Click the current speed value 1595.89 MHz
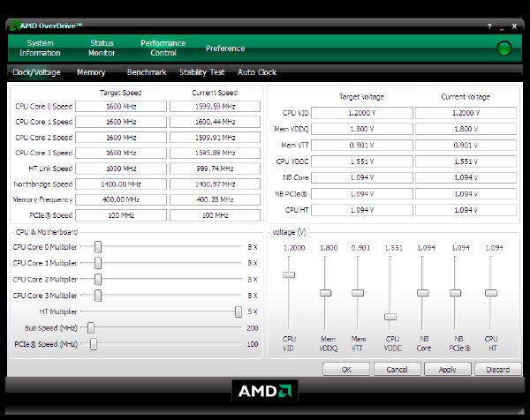Viewport: 530px width, 420px height. point(215,153)
